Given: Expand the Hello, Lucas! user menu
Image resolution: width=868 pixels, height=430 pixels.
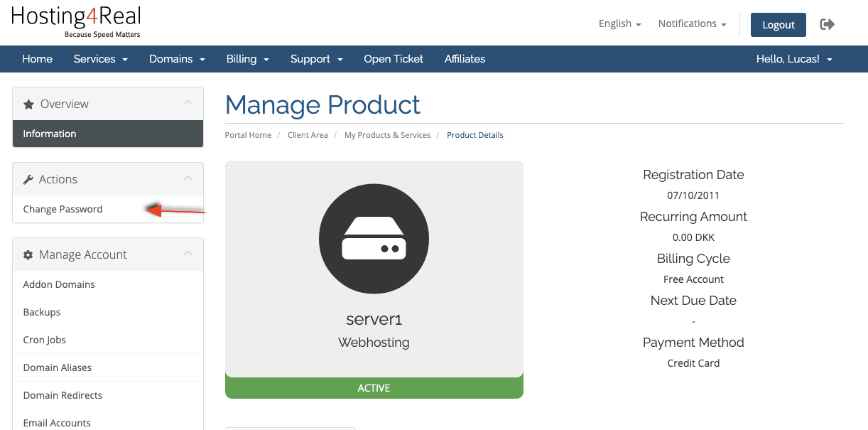Looking at the screenshot, I should [x=793, y=59].
